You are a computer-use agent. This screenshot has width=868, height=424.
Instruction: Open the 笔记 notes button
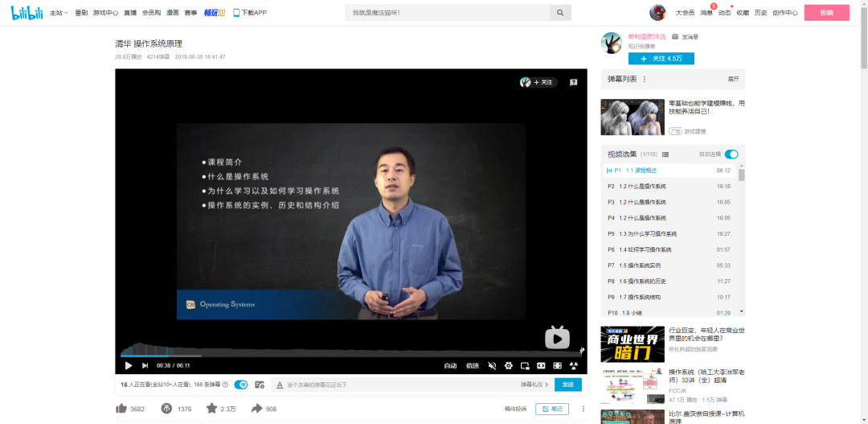(x=552, y=409)
